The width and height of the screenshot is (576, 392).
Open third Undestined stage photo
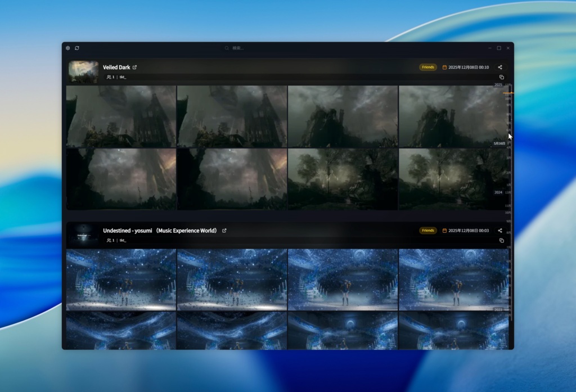pos(343,280)
